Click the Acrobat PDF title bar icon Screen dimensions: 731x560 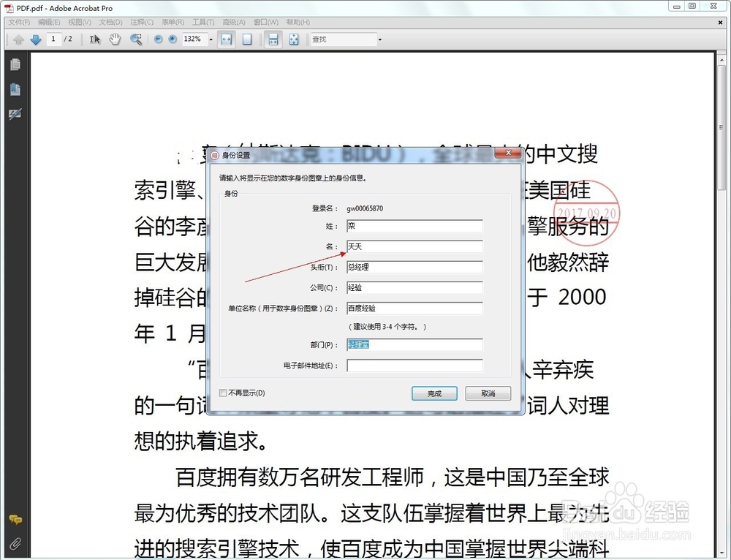pos(9,8)
